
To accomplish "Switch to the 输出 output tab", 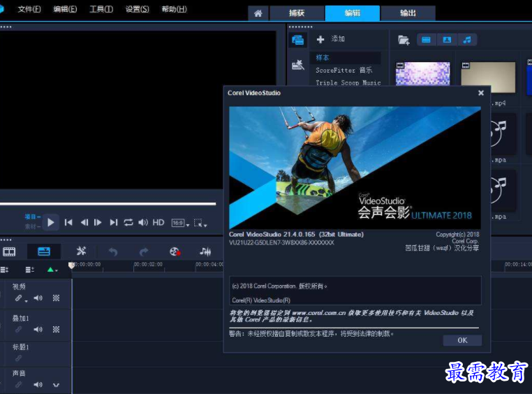I will pyautogui.click(x=408, y=13).
